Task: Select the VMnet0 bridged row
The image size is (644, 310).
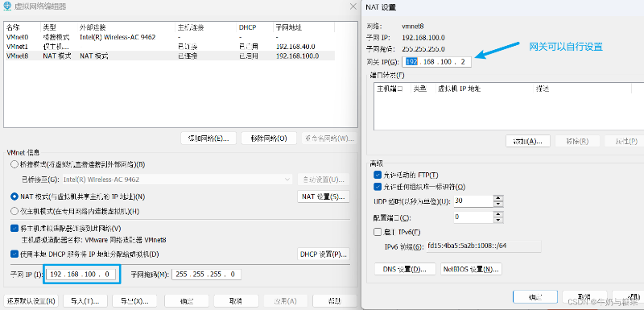Action: (169, 37)
